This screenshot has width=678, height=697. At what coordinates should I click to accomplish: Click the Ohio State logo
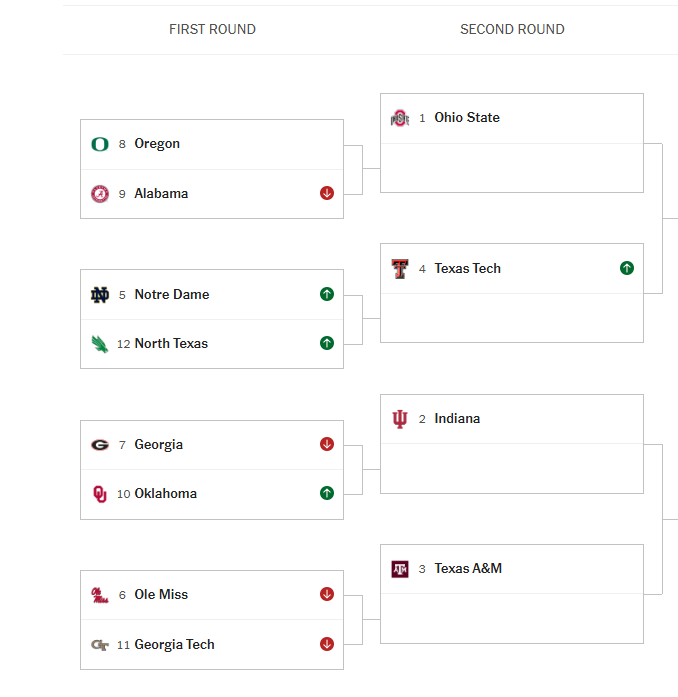[400, 118]
